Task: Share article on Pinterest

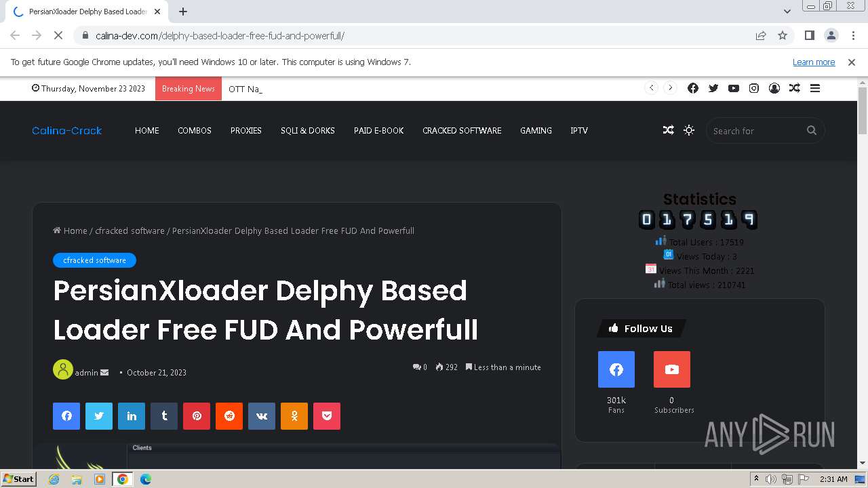Action: point(197,416)
